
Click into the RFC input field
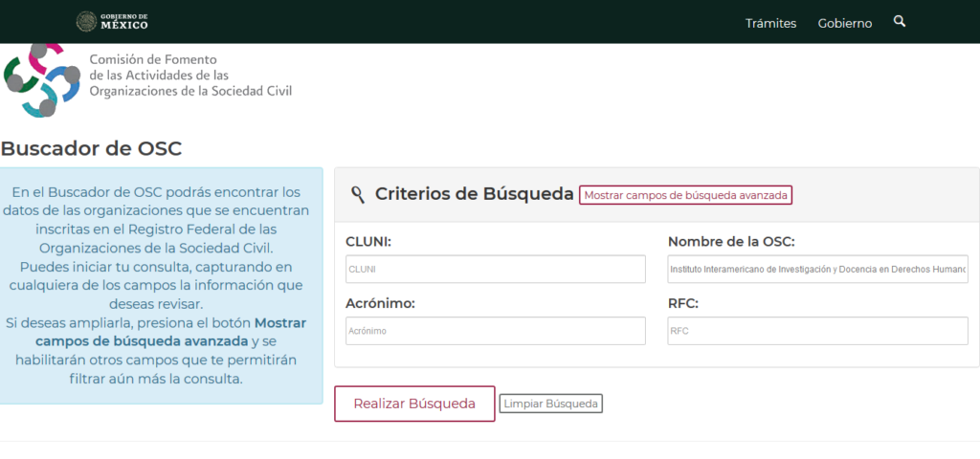coord(817,331)
